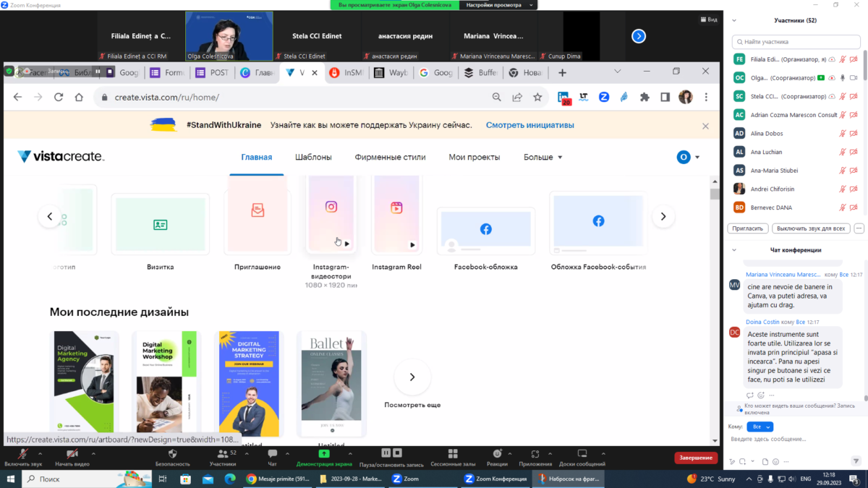The image size is (868, 488).
Task: Pause the recording in Zoom toolbar
Action: (x=386, y=453)
